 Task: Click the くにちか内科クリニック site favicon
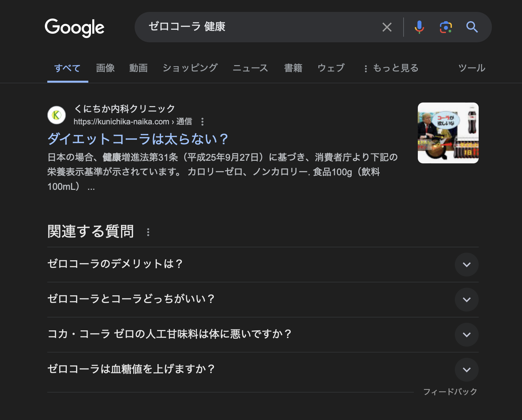(x=57, y=115)
